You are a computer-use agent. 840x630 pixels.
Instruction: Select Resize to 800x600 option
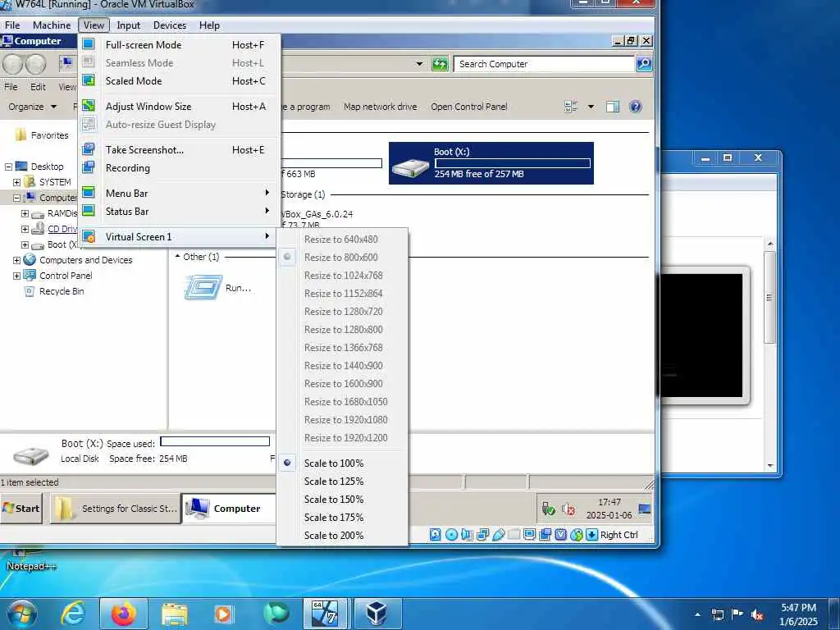(342, 257)
